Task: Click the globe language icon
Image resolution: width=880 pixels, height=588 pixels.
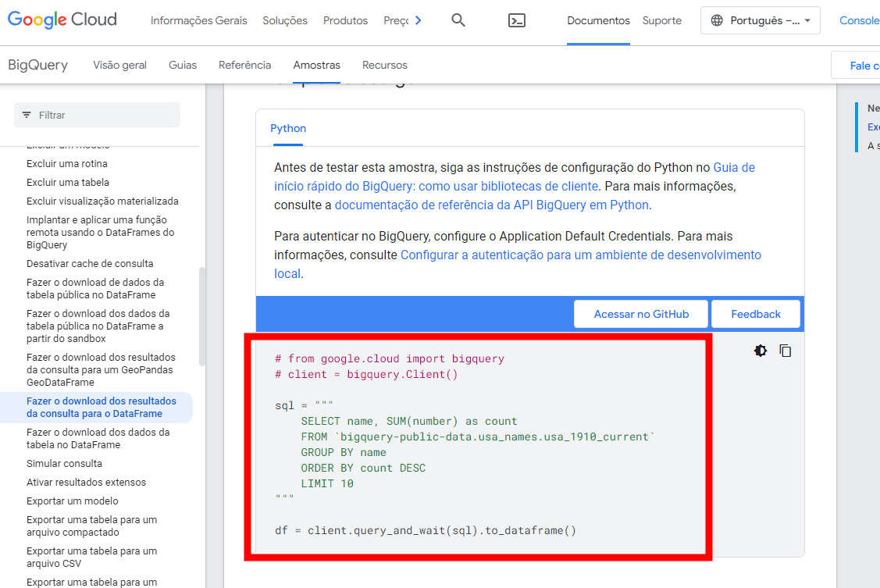Action: (717, 21)
